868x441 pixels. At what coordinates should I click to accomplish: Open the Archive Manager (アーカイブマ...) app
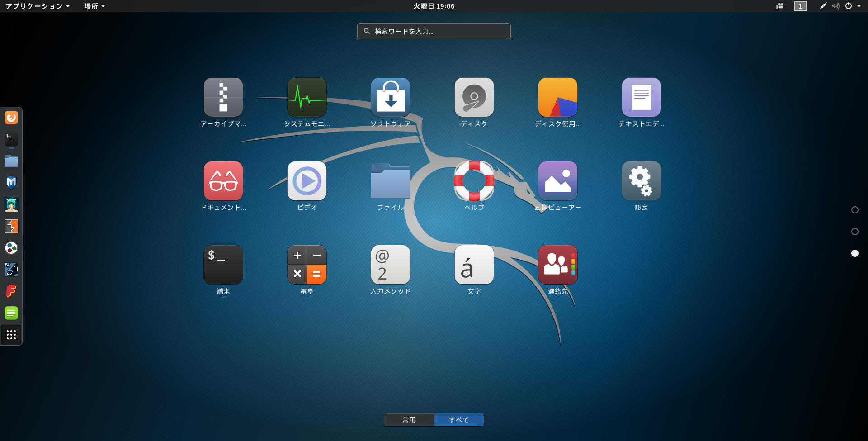pos(223,97)
